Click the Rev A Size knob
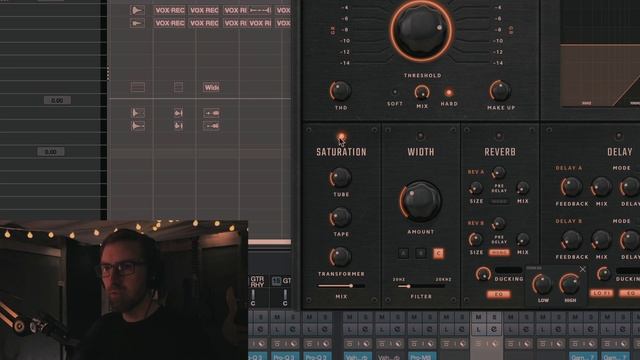640x360 pixels. tap(476, 188)
